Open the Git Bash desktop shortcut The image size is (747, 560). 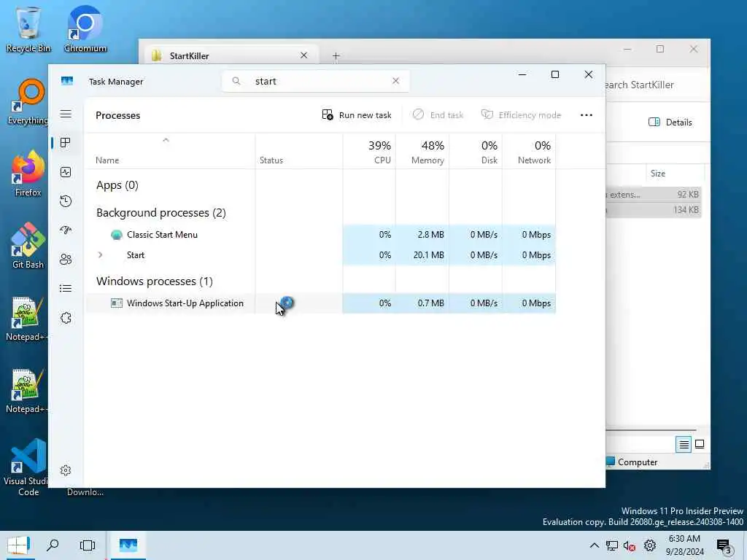coord(28,246)
